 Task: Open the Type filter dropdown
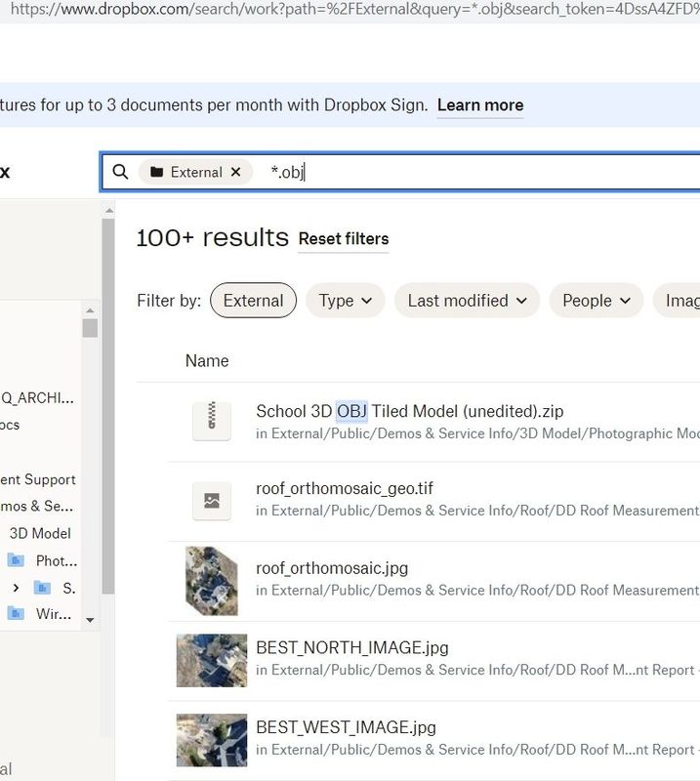click(346, 301)
